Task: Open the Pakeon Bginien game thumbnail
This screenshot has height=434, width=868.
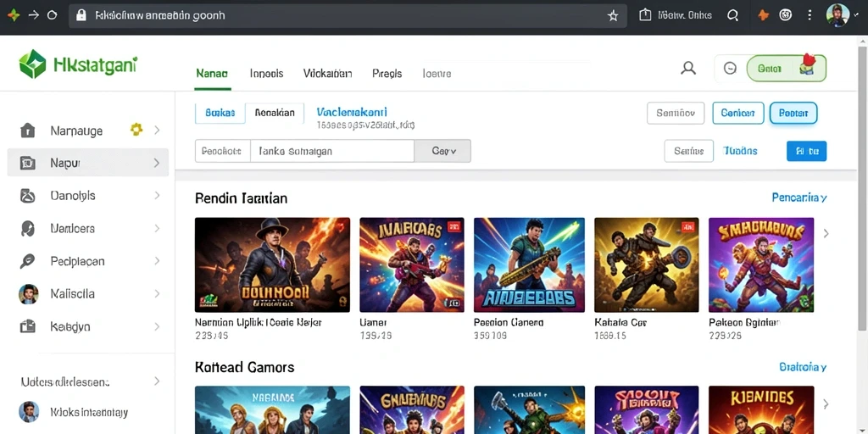Action: pyautogui.click(x=761, y=264)
